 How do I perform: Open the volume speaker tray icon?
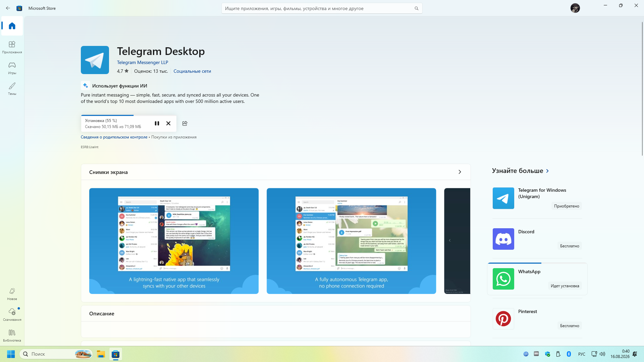602,354
